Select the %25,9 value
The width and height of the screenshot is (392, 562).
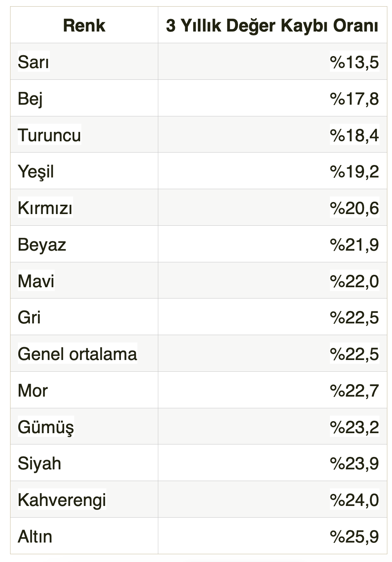[x=354, y=536]
